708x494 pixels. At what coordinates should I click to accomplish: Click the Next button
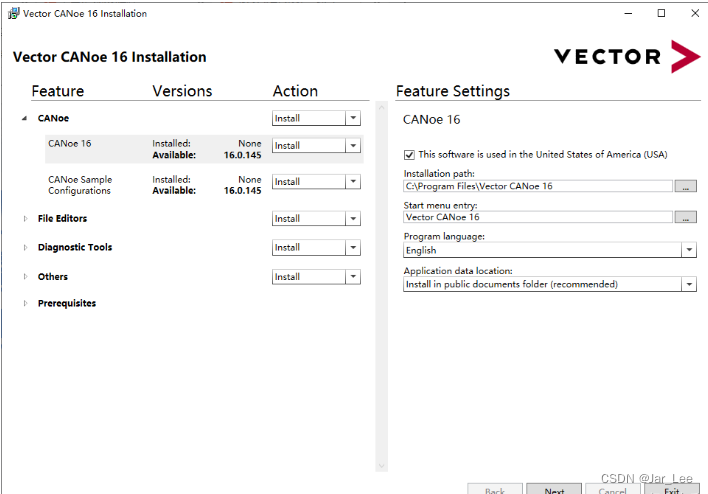554,489
